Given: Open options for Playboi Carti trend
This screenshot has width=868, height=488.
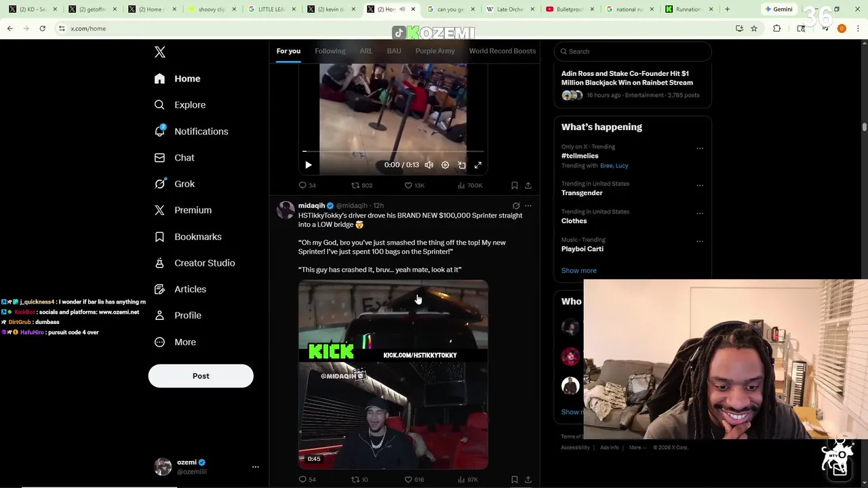Looking at the screenshot, I should [x=700, y=241].
